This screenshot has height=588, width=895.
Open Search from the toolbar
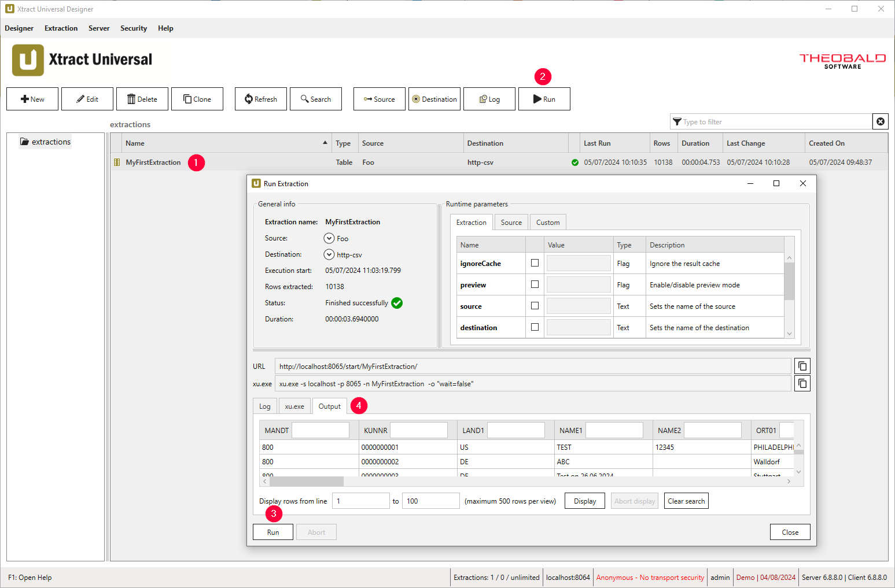[316, 99]
